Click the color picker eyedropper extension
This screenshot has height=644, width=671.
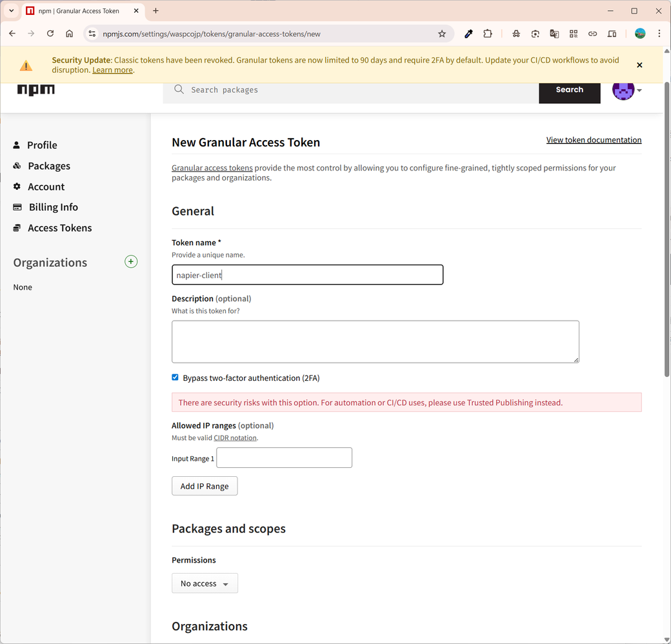pyautogui.click(x=468, y=34)
